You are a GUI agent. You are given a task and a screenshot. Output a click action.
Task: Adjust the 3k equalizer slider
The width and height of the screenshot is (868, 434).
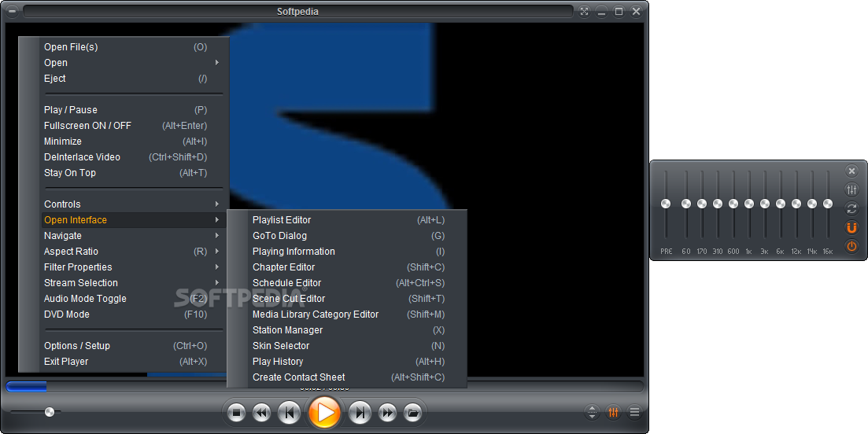pyautogui.click(x=764, y=204)
